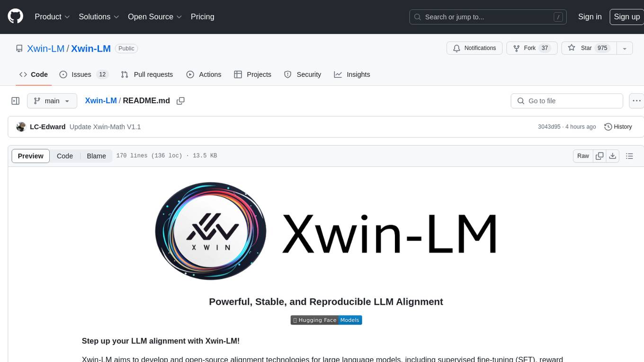Open LC-Edward's avatar

click(21, 127)
